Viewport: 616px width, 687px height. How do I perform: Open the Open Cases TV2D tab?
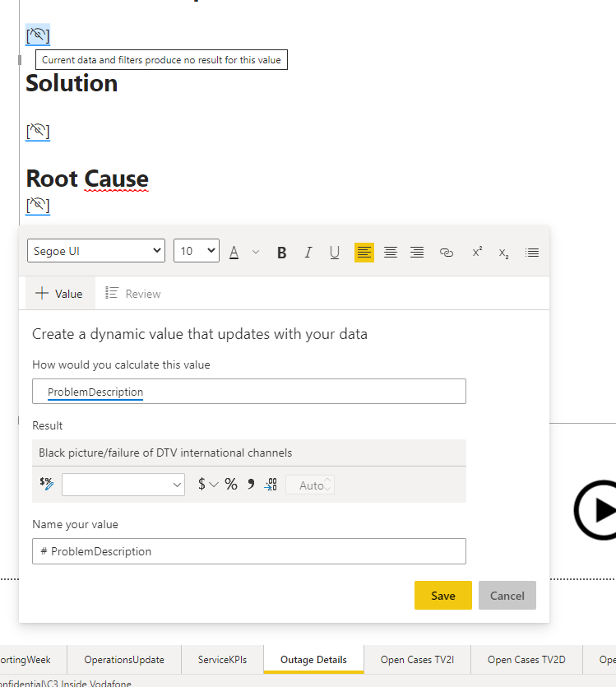click(526, 659)
